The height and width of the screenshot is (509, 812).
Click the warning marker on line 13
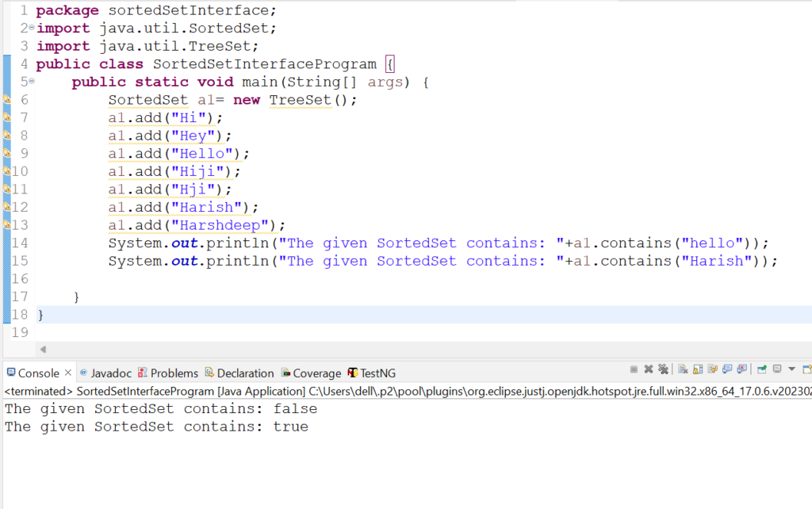pyautogui.click(x=6, y=224)
